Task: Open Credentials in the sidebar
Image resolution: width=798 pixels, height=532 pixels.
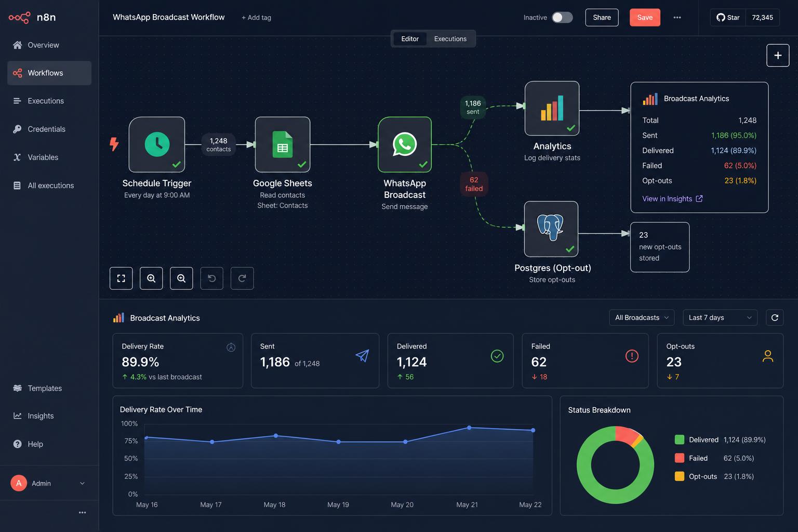Action: (49, 129)
